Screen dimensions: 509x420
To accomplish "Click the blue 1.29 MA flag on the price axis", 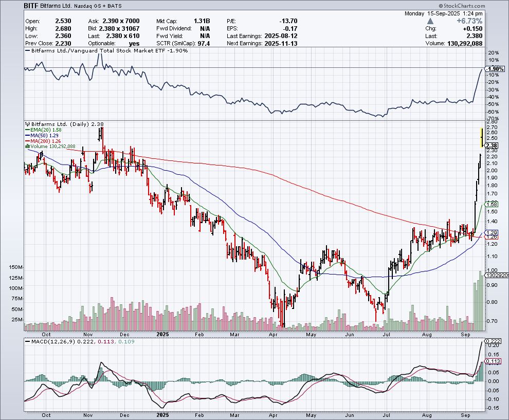I will (491, 232).
